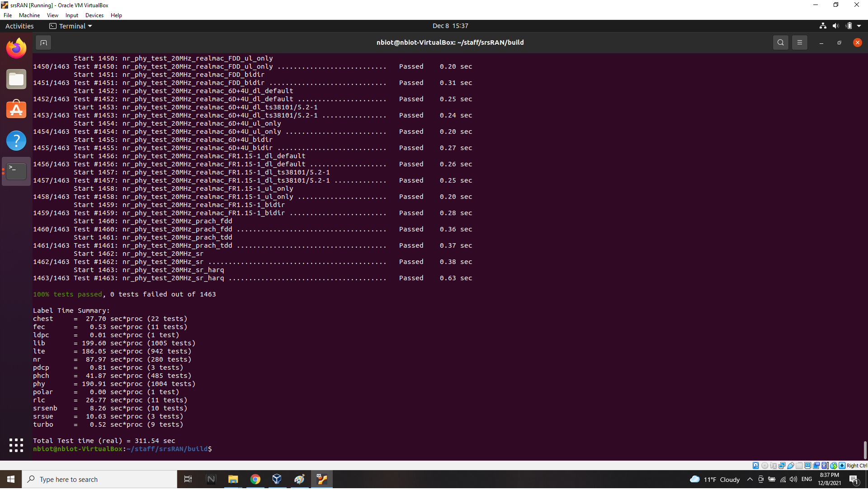Click the USB devices icon in VirtualBox status bar
868x490 pixels.
[x=791, y=465]
